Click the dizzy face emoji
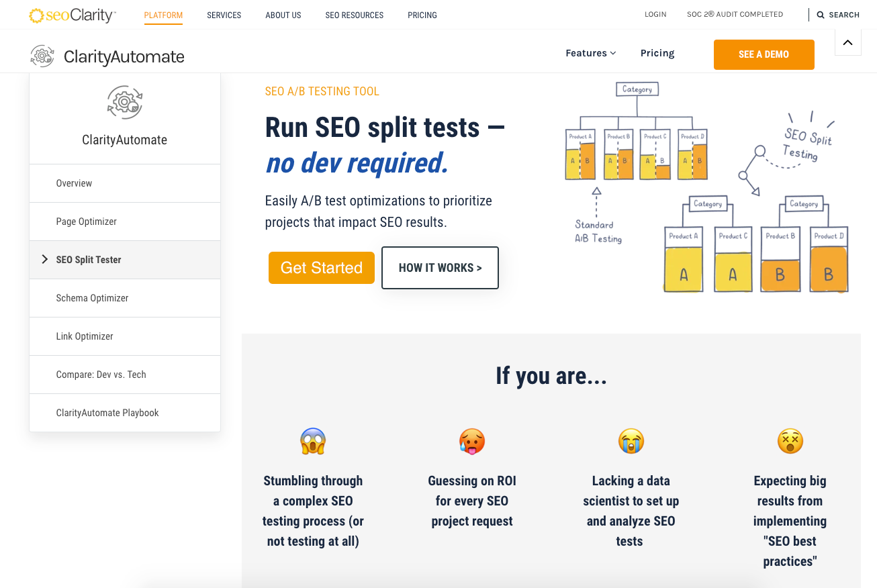The width and height of the screenshot is (877, 588). [x=790, y=441]
